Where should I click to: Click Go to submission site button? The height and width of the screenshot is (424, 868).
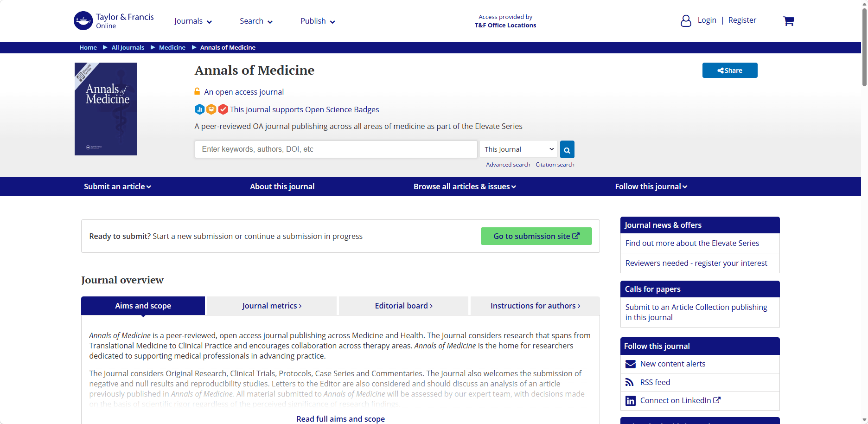pos(536,236)
